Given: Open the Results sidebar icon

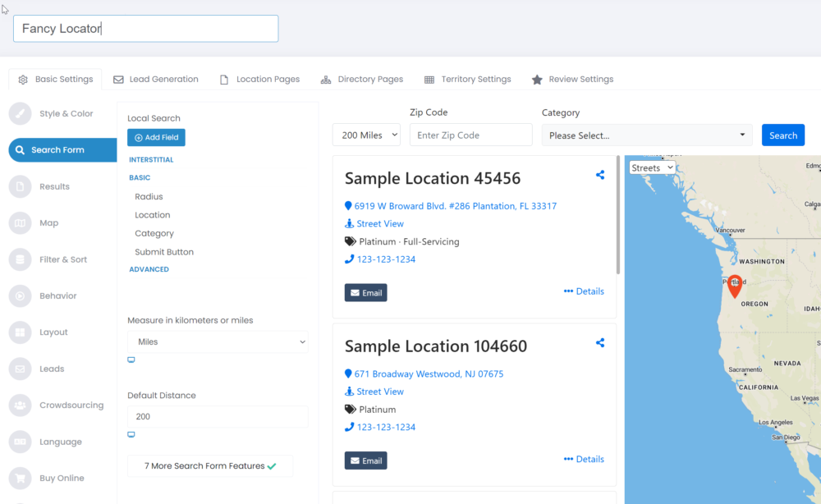Looking at the screenshot, I should tap(21, 187).
